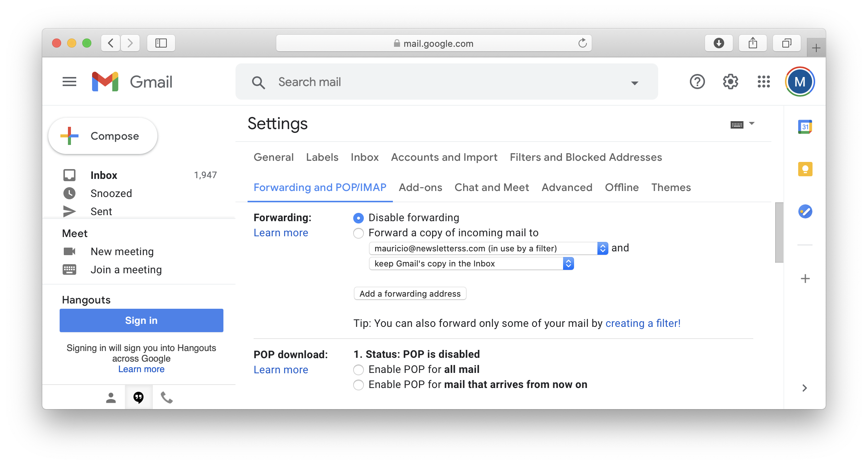
Task: Click Join a meeting
Action: coord(126,269)
